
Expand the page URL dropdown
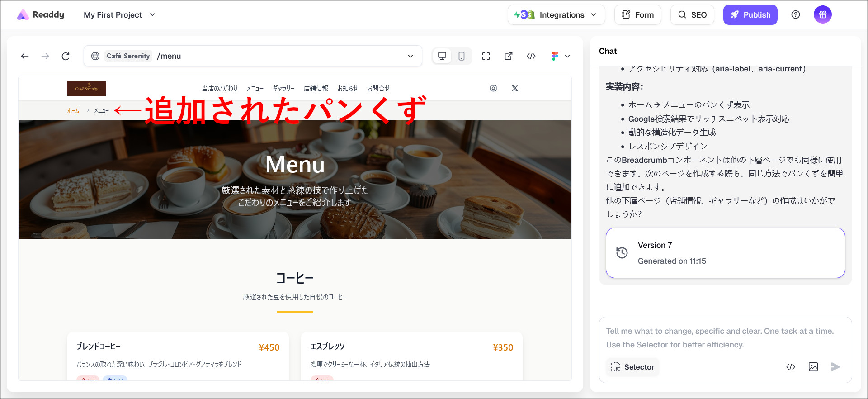[410, 56]
